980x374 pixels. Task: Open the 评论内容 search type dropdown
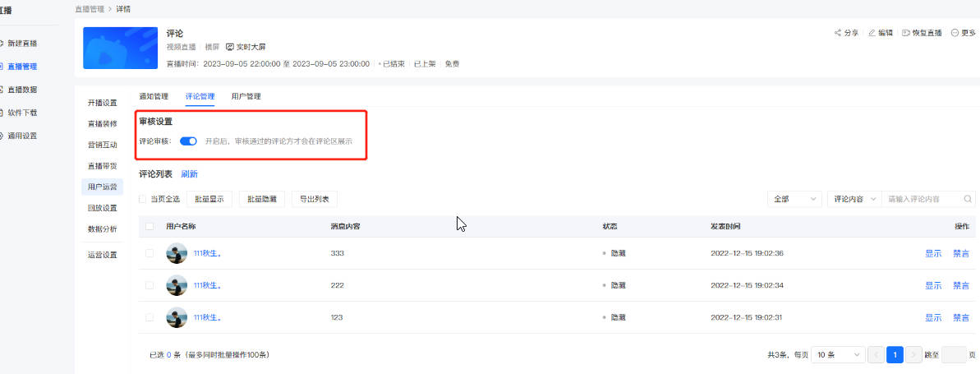(854, 199)
